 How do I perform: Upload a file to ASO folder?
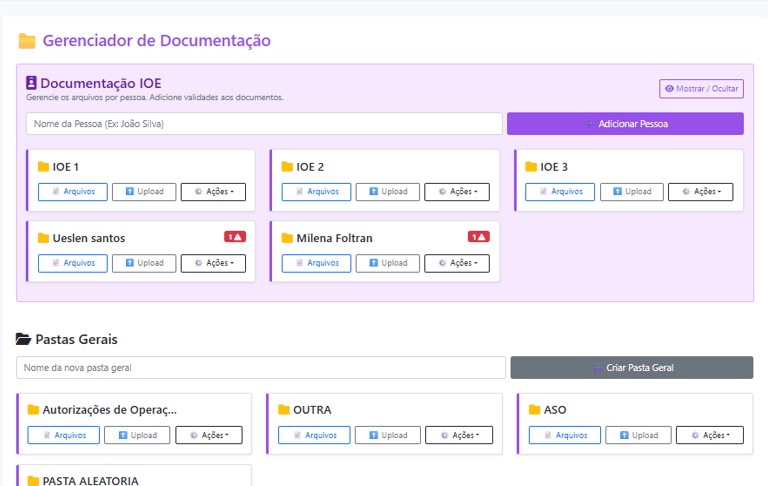coord(638,435)
